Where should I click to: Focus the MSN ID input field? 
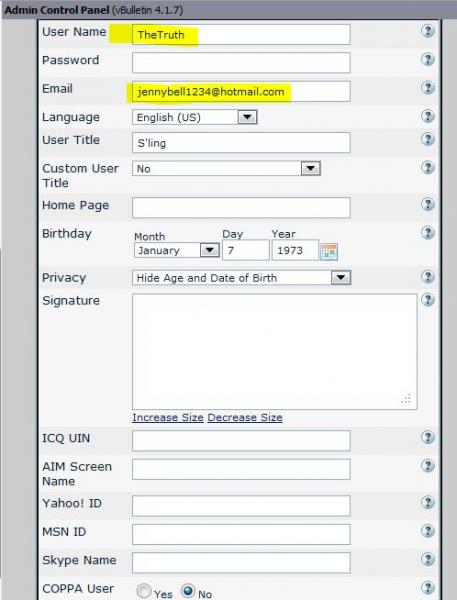[241, 534]
